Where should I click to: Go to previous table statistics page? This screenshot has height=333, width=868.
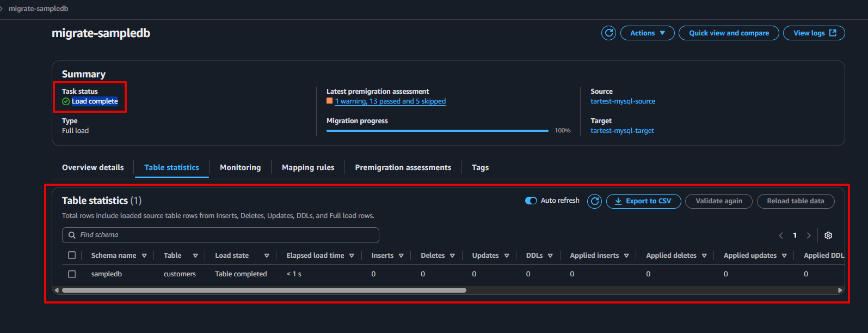pos(781,235)
